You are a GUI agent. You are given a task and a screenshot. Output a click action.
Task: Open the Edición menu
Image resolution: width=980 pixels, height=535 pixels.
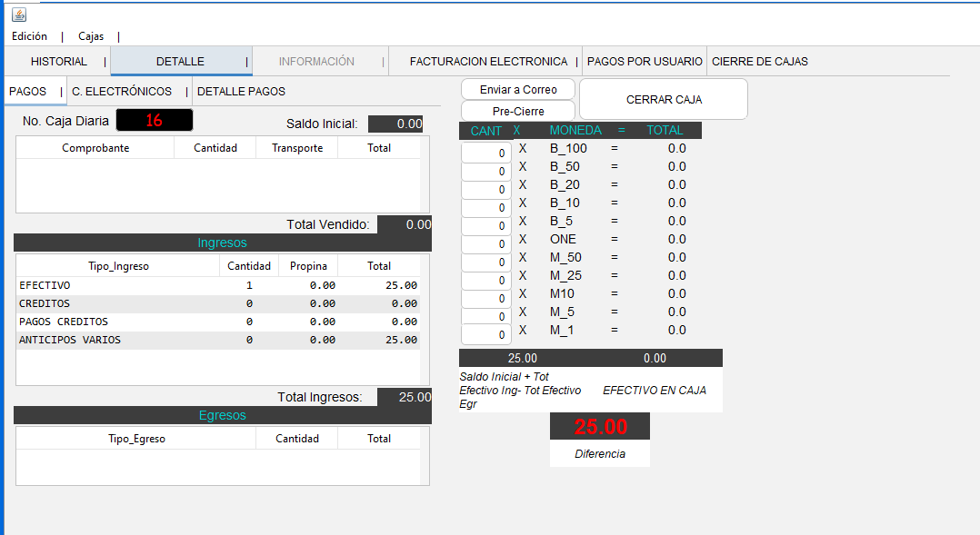[30, 36]
